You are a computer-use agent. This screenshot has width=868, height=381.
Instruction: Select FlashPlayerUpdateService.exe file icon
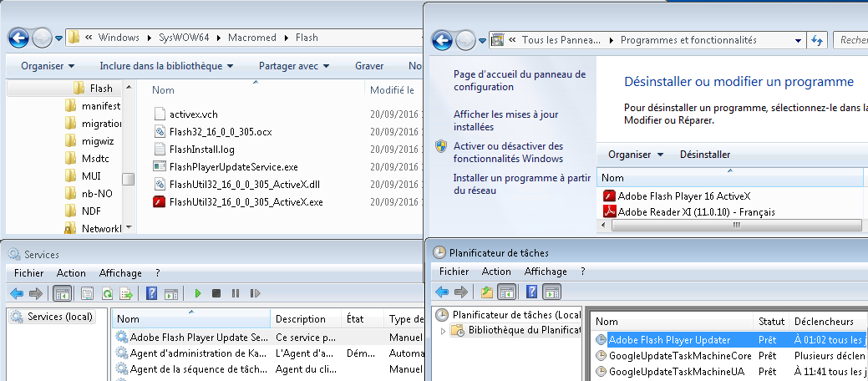pyautogui.click(x=160, y=167)
